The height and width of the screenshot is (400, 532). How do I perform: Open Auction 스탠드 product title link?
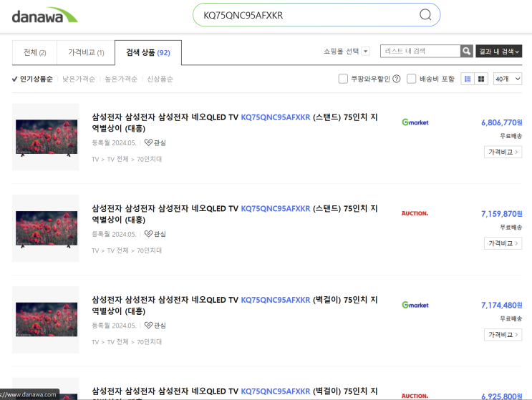tap(234, 214)
